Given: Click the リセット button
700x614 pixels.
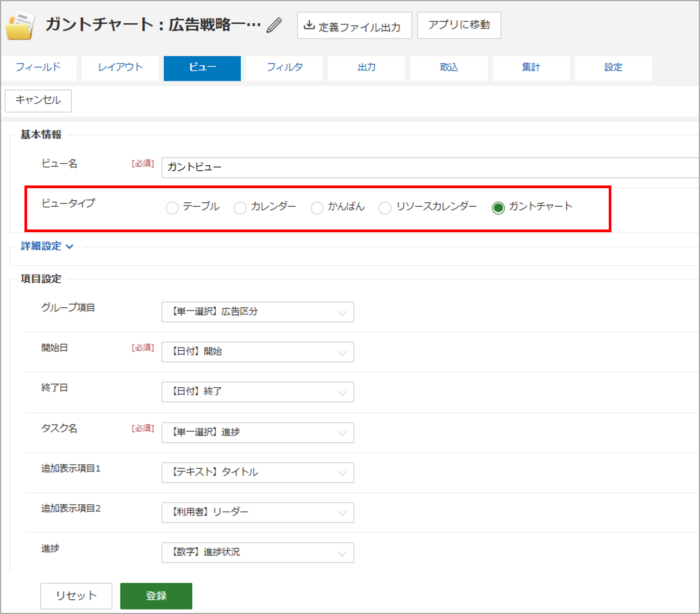Looking at the screenshot, I should [76, 596].
